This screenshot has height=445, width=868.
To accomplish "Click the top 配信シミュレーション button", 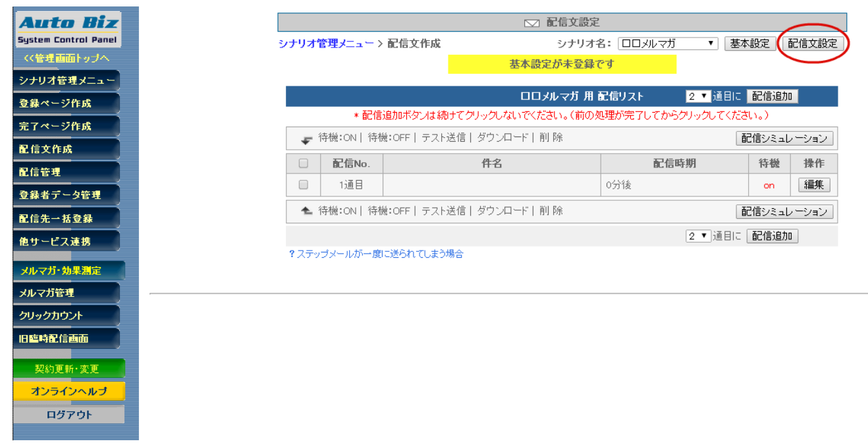I will coord(784,138).
